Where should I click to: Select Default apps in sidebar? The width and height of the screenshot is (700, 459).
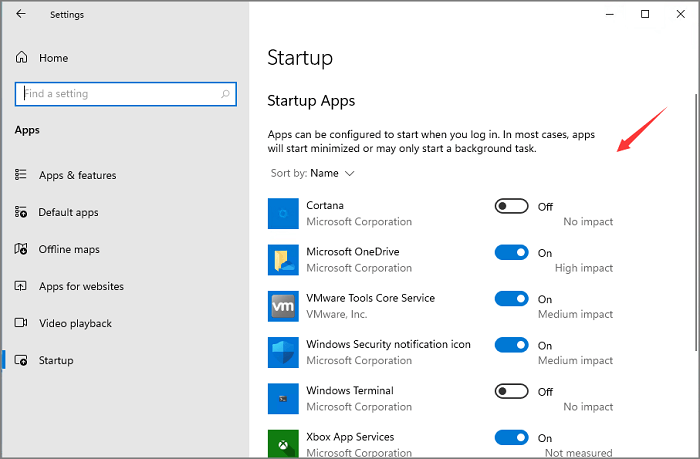click(68, 212)
